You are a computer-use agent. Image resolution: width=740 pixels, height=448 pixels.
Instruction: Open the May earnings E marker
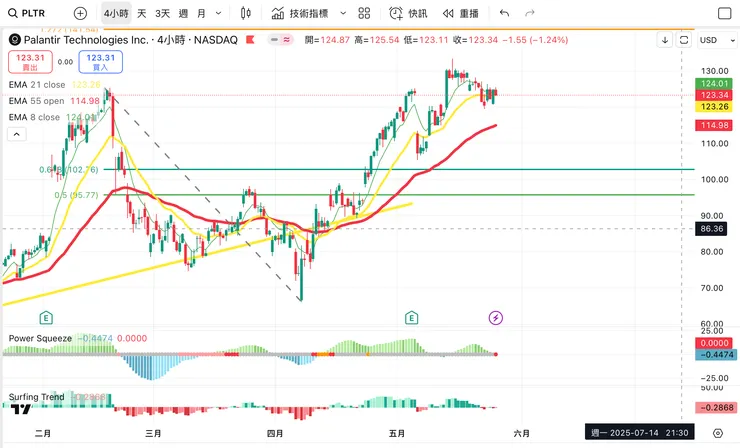point(412,318)
